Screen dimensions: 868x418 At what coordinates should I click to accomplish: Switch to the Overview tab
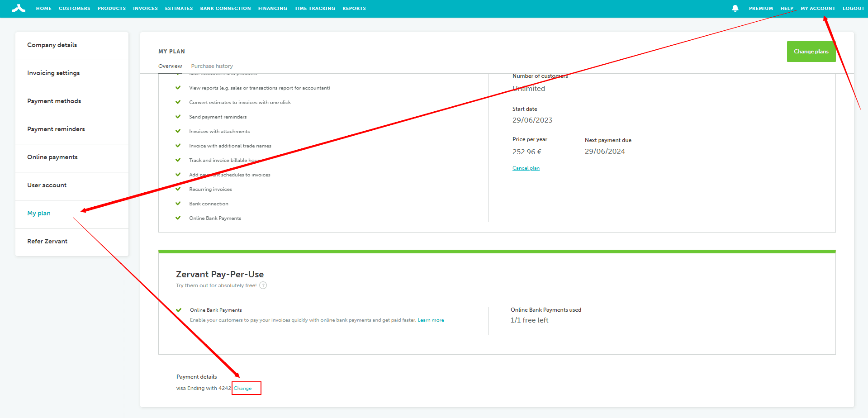point(170,66)
